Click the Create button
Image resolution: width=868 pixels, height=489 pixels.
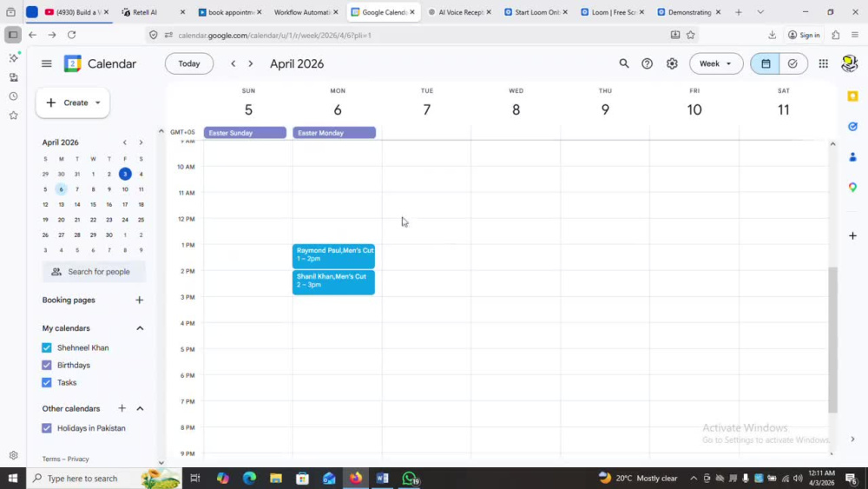(73, 102)
